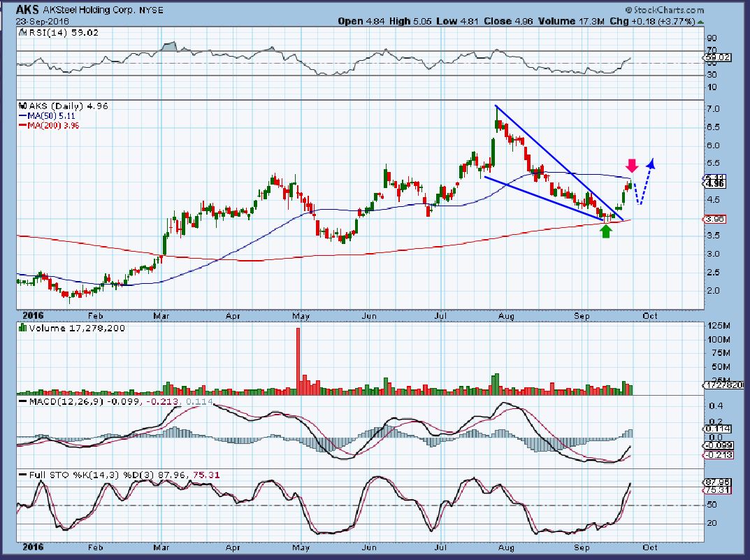750x560 pixels.
Task: Click the 17278200 volume axis tag
Action: coord(723,385)
